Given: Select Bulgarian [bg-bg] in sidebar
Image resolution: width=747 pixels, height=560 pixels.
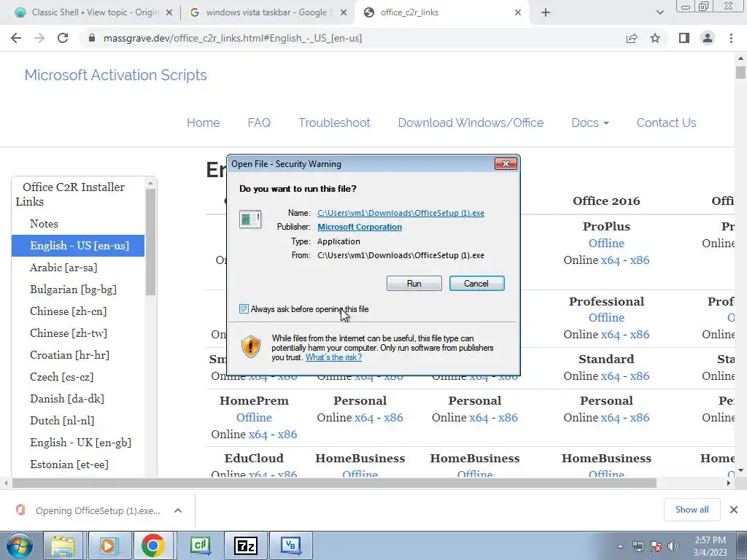Looking at the screenshot, I should coord(73,289).
